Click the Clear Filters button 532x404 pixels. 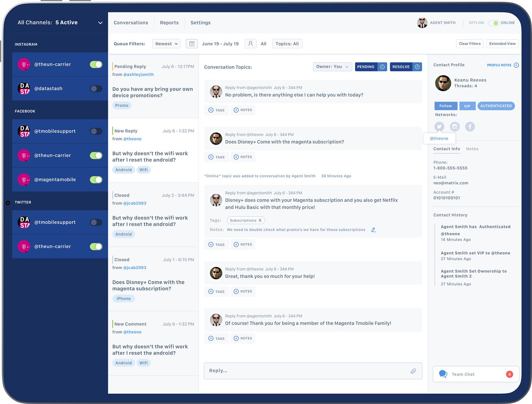(x=470, y=44)
